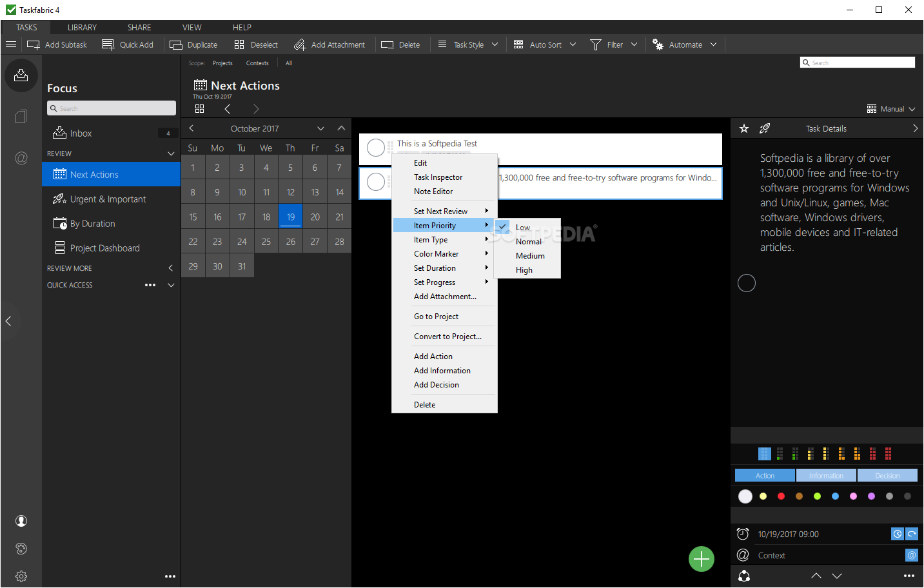Click the Delete toolbar button
The width and height of the screenshot is (924, 588).
[x=400, y=44]
